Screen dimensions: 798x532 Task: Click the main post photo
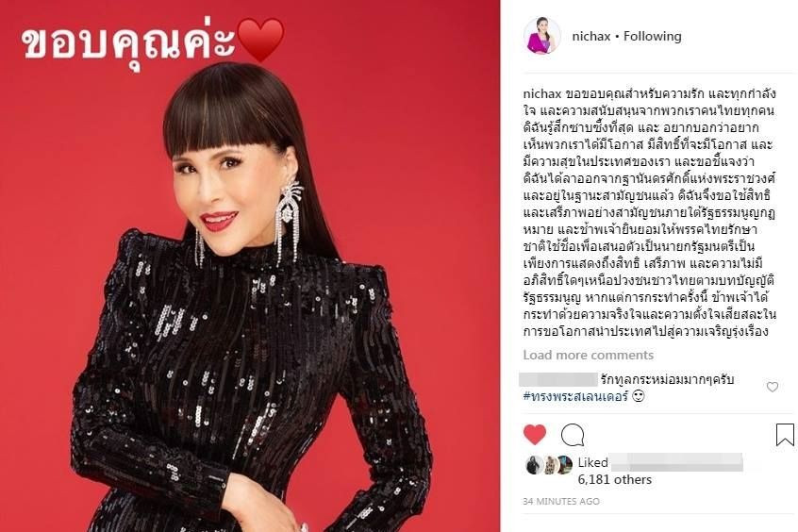(250, 266)
